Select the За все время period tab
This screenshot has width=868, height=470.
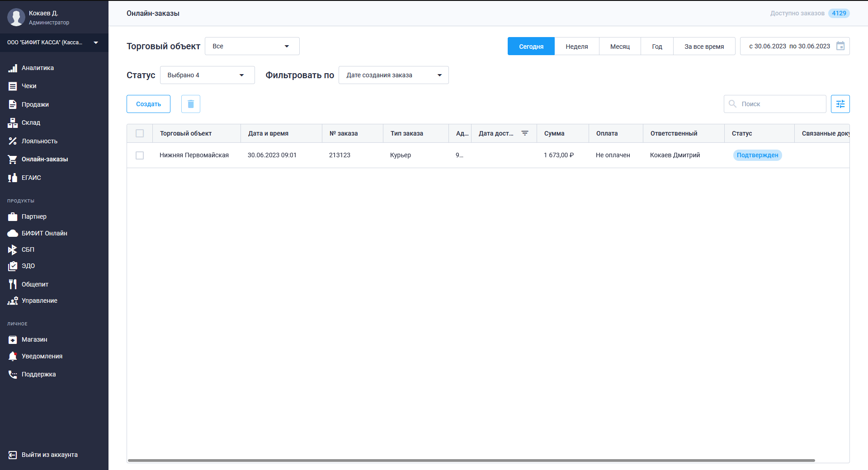(704, 46)
